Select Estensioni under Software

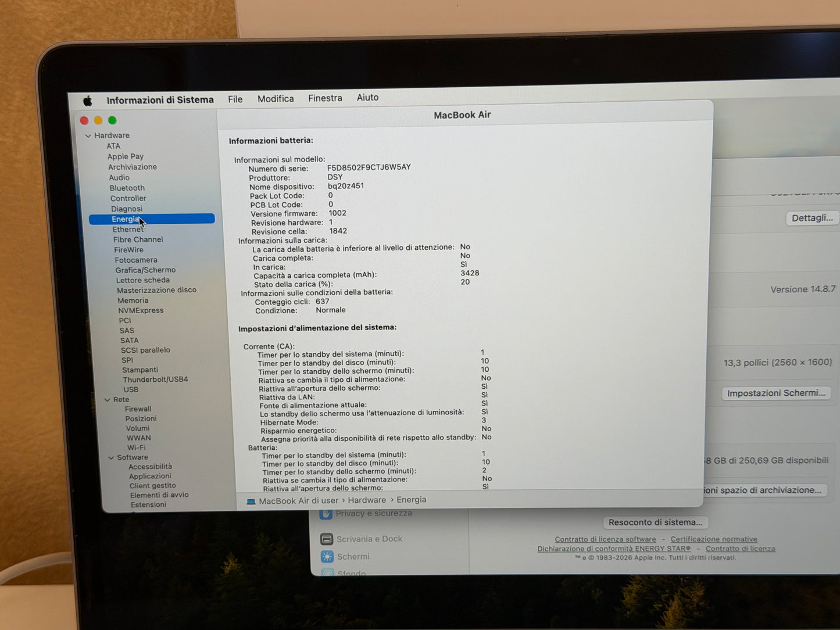(148, 504)
